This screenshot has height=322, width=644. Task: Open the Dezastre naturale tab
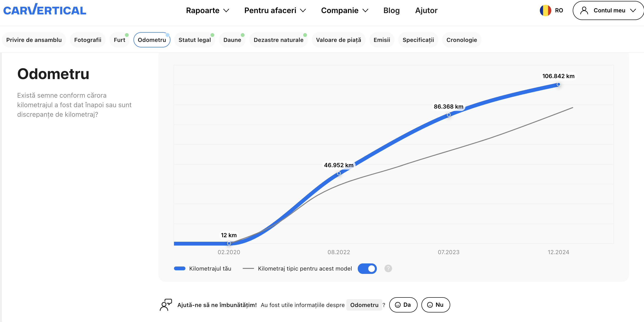[278, 40]
